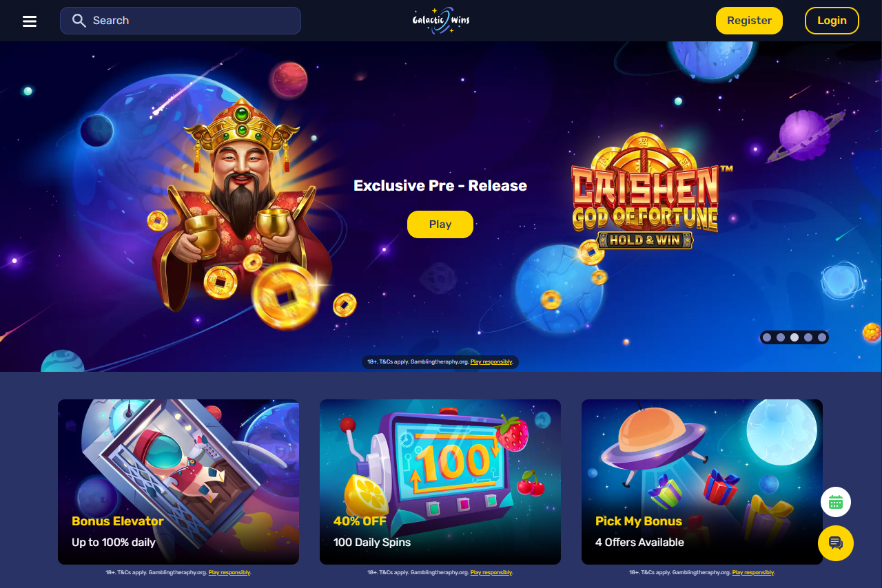This screenshot has width=882, height=588.
Task: Select the fourth carousel dot
Action: (808, 337)
